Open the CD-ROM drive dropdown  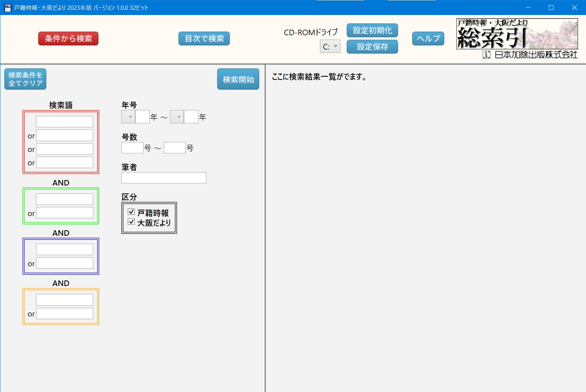[330, 46]
